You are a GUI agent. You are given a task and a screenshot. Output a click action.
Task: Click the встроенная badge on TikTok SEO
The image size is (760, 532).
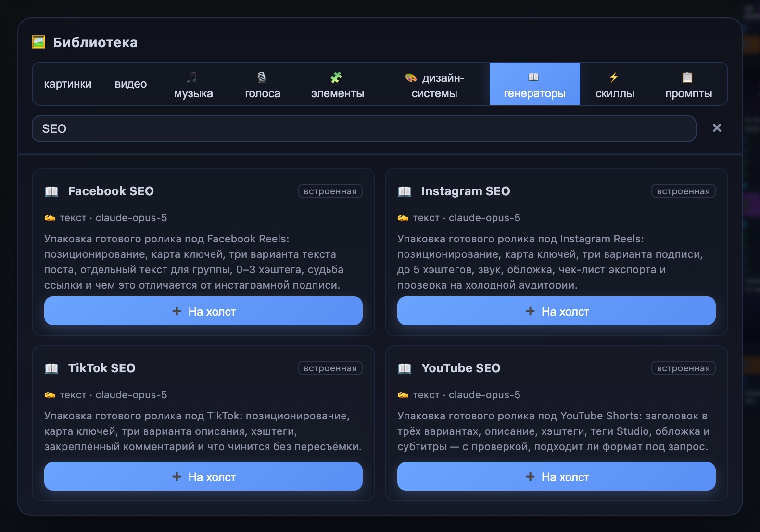tap(330, 368)
